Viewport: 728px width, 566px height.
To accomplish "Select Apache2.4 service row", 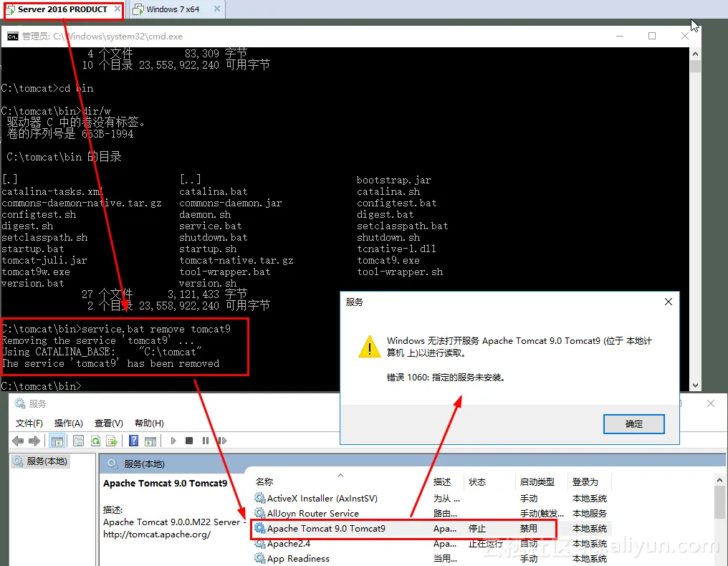I will (288, 543).
